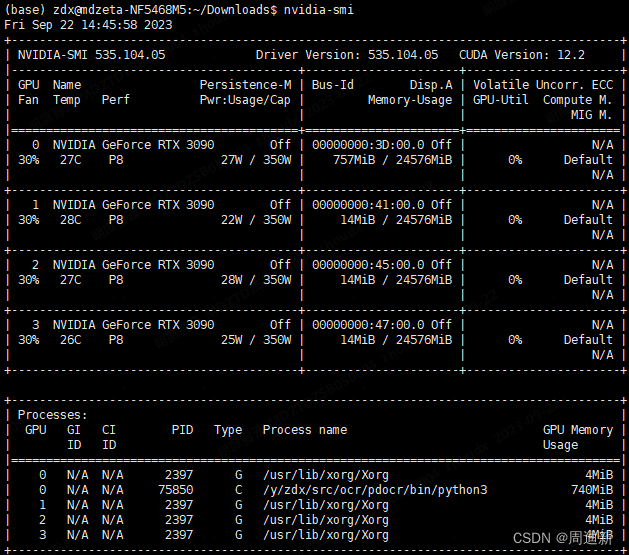Click Driver Version: 535.104.05 text

347,55
